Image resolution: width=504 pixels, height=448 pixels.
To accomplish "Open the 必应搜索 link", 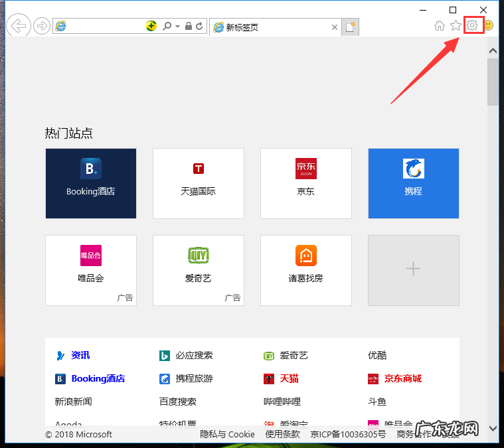I will [x=194, y=356].
